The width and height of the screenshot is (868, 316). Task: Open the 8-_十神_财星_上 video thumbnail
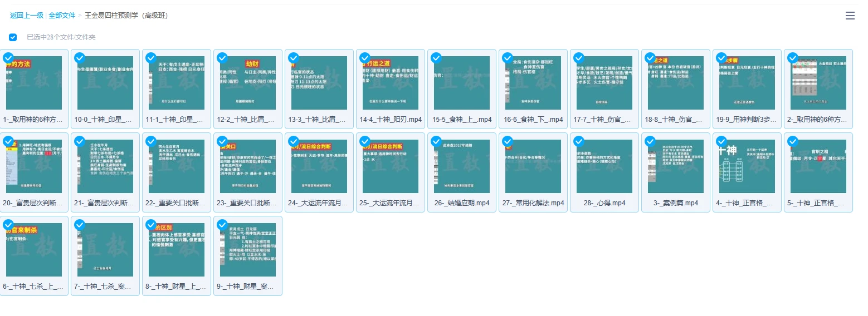click(x=177, y=250)
